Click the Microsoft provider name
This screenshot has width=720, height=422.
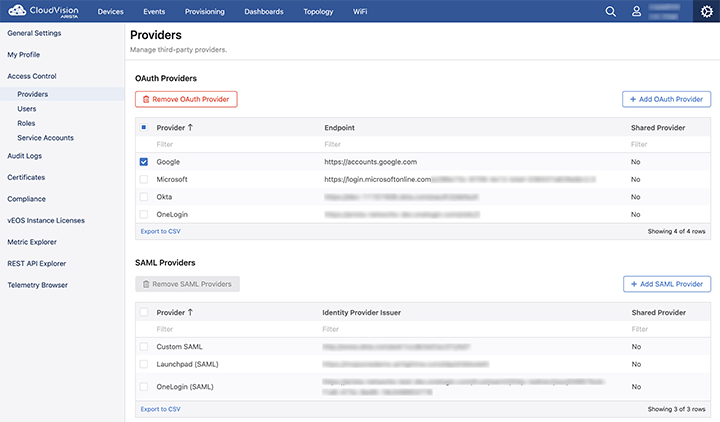[x=172, y=179]
